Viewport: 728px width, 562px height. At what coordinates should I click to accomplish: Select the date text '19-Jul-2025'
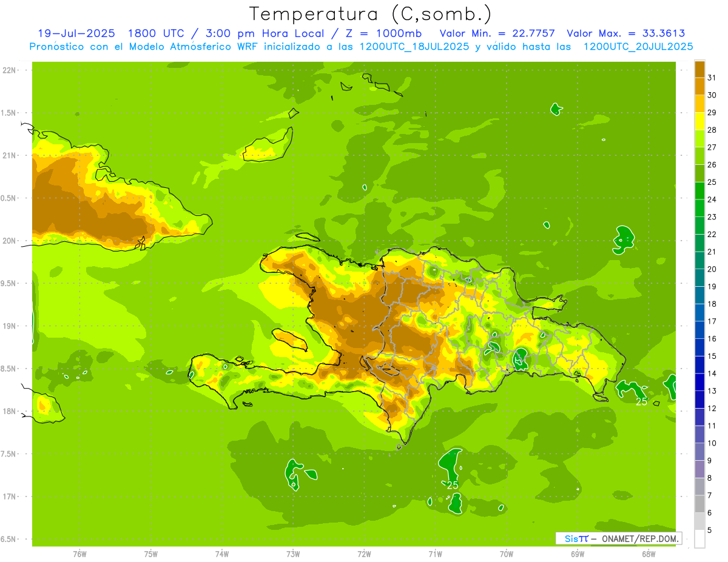78,33
